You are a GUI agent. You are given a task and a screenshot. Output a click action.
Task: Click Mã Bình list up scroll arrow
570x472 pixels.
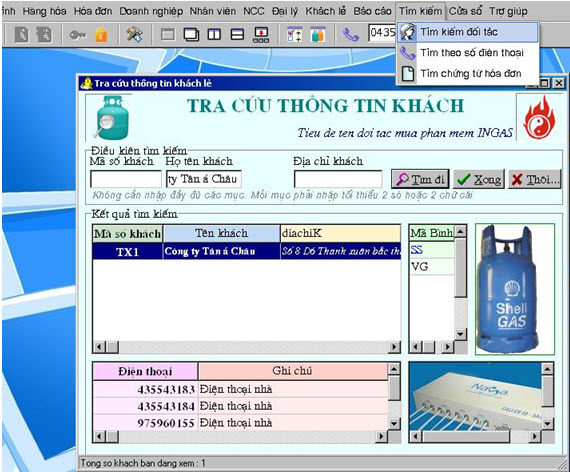point(461,231)
